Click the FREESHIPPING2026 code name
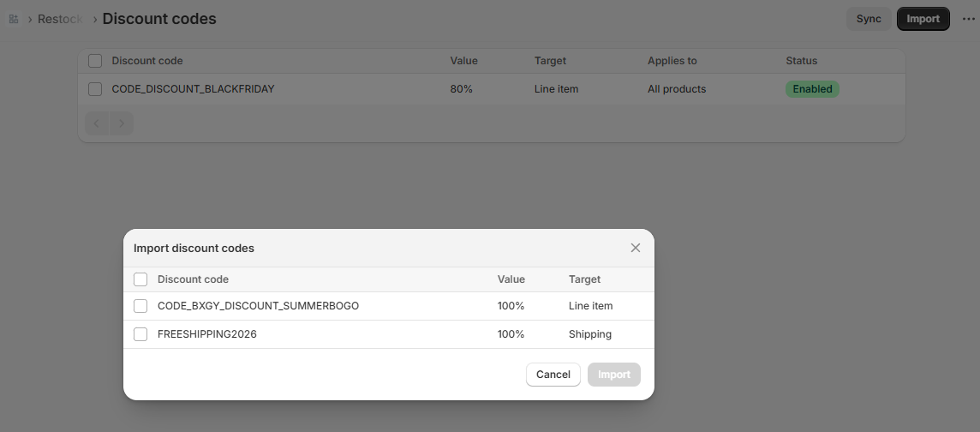 (x=206, y=333)
